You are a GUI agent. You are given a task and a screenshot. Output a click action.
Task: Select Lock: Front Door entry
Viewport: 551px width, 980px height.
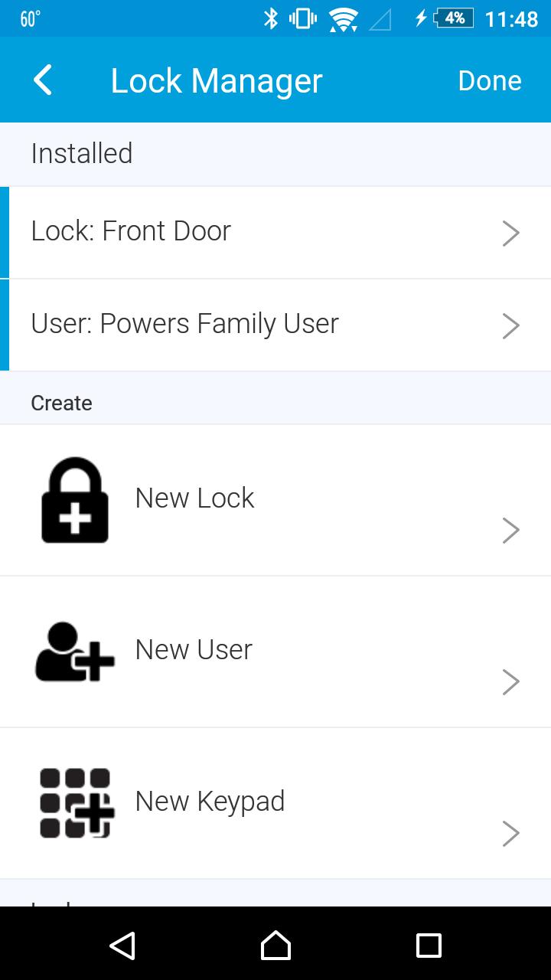(131, 231)
